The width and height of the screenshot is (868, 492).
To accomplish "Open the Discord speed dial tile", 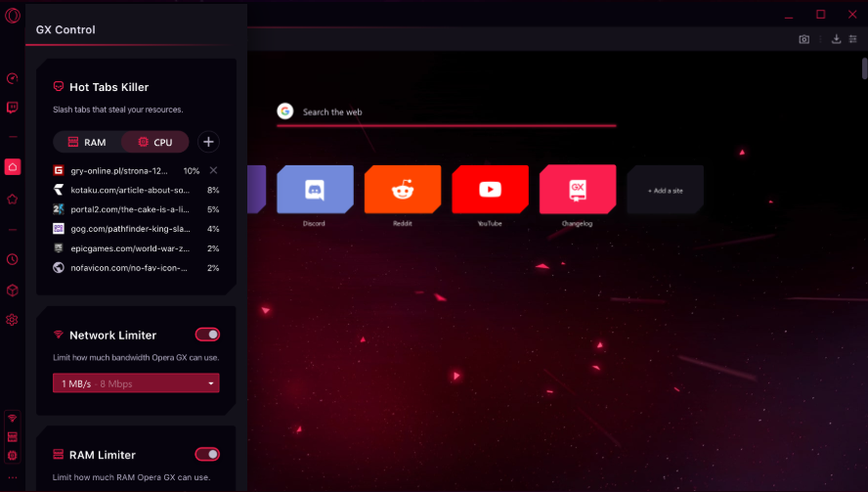I will click(315, 190).
